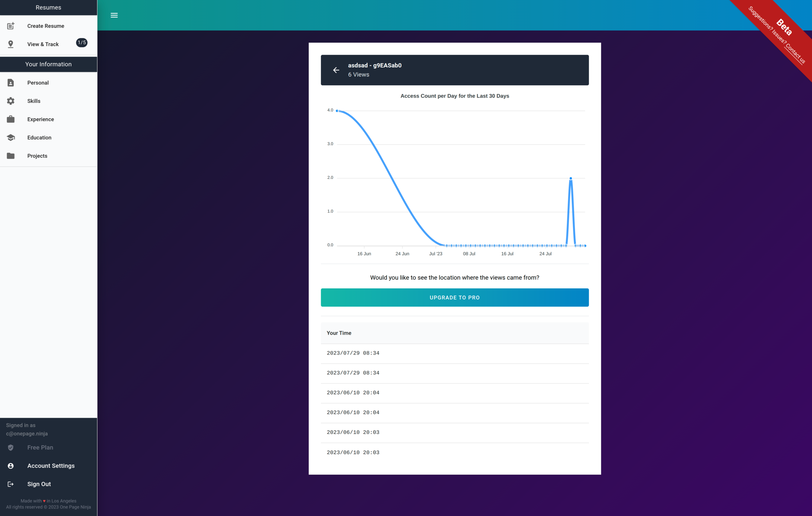Click the Experience briefcase icon

point(11,119)
